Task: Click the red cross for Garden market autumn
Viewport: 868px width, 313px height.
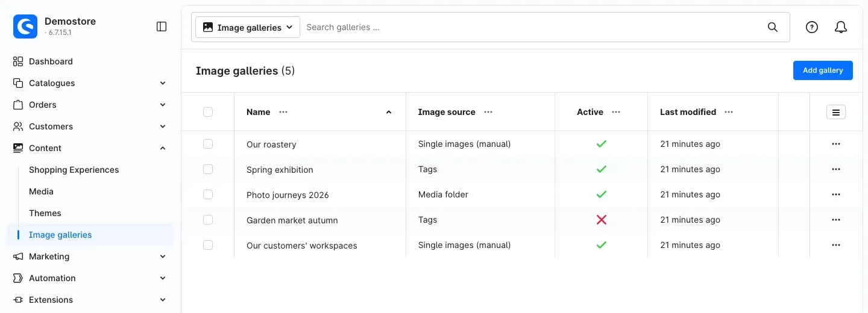Action: tap(602, 220)
